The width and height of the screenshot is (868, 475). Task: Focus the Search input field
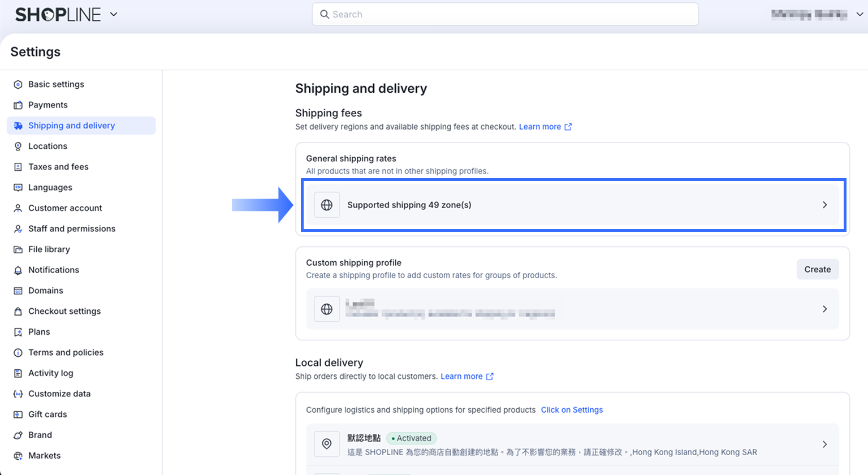coord(505,14)
